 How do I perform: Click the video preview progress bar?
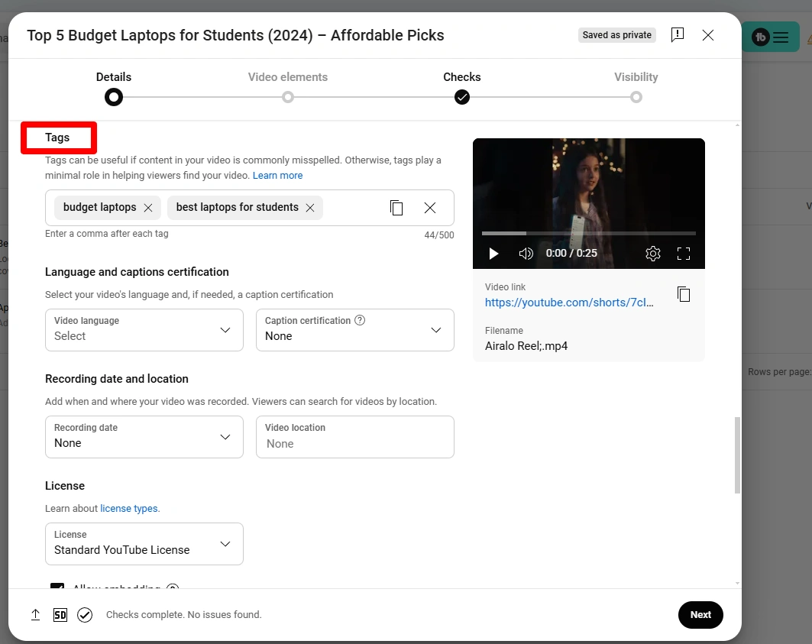click(x=589, y=233)
